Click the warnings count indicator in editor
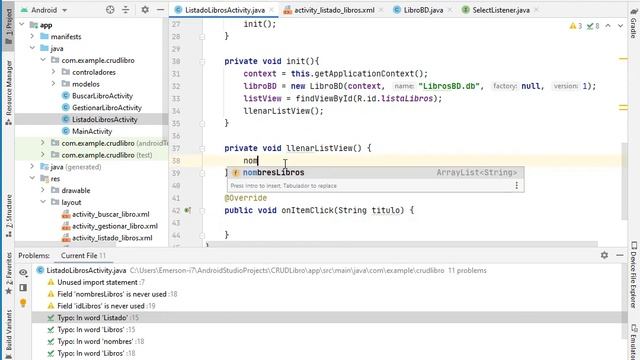 point(576,26)
